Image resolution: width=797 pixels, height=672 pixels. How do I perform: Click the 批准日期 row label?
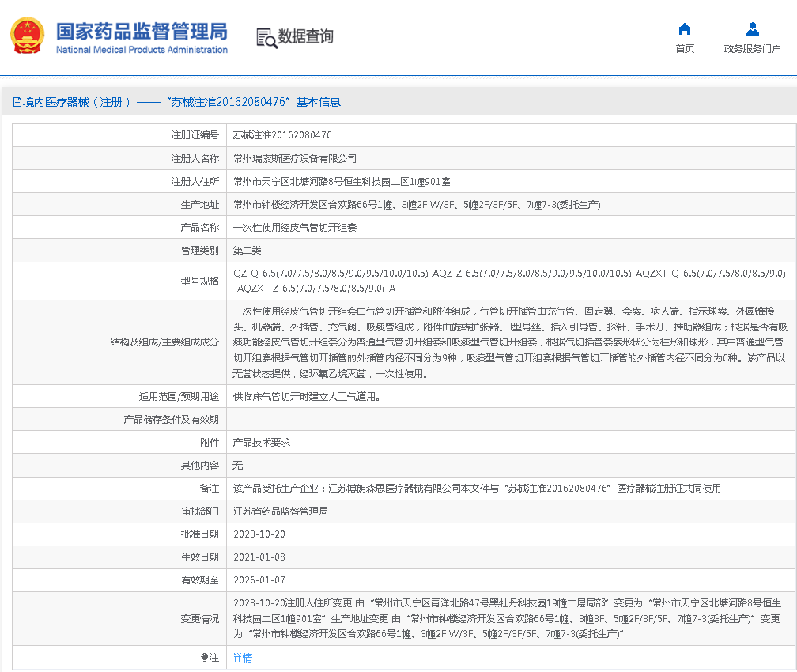point(200,534)
